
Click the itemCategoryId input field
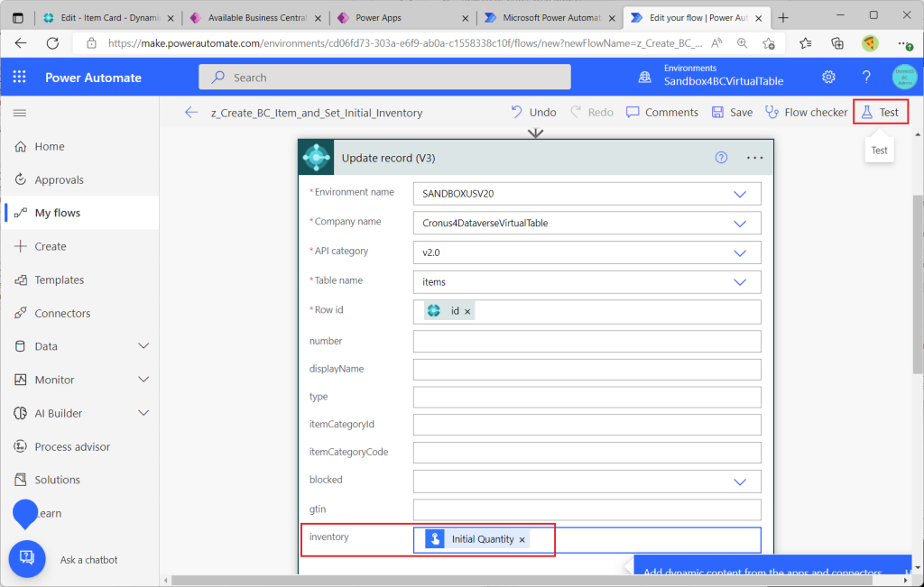pos(587,425)
